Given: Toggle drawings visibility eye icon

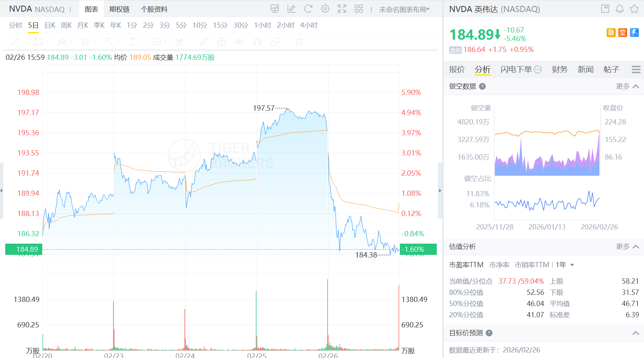Looking at the screenshot, I should 240,41.
